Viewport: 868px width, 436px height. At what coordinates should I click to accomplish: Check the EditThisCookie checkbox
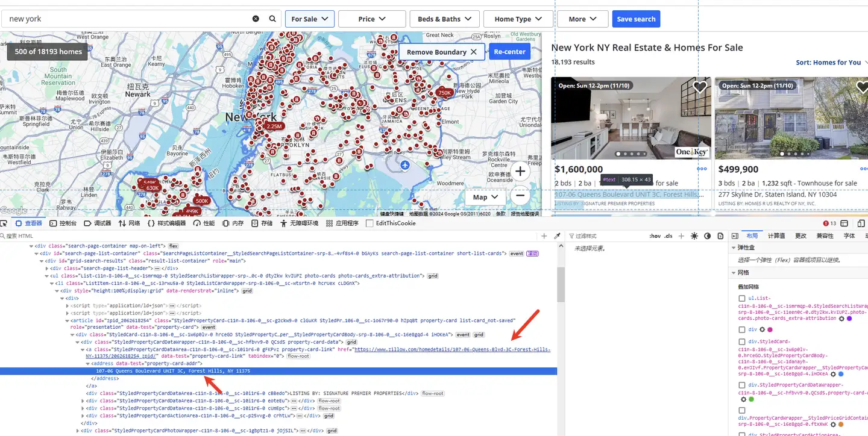370,223
